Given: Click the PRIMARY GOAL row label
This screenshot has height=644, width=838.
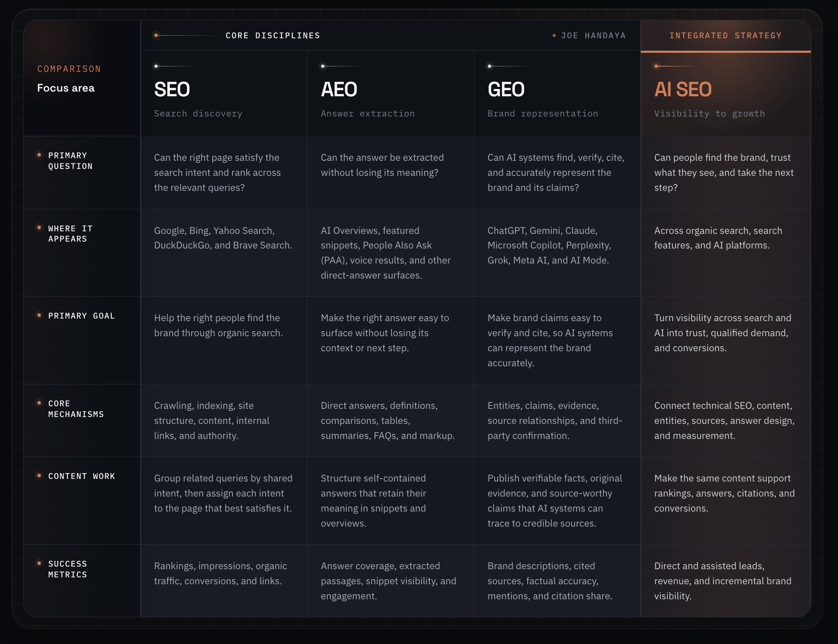Looking at the screenshot, I should click(82, 316).
